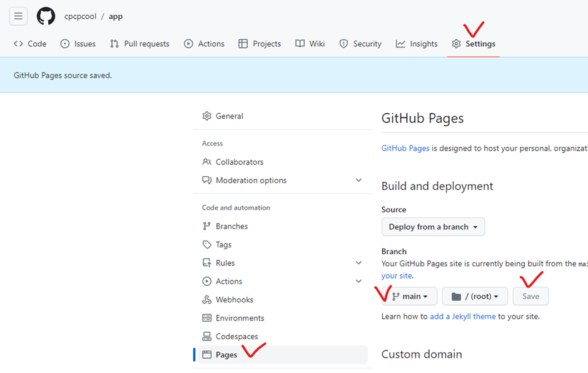Open Codespaces settings
588x373 pixels.
click(283, 336)
